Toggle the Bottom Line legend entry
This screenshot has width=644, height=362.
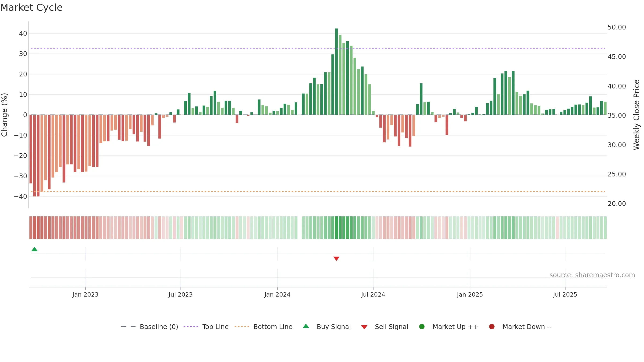(264, 327)
